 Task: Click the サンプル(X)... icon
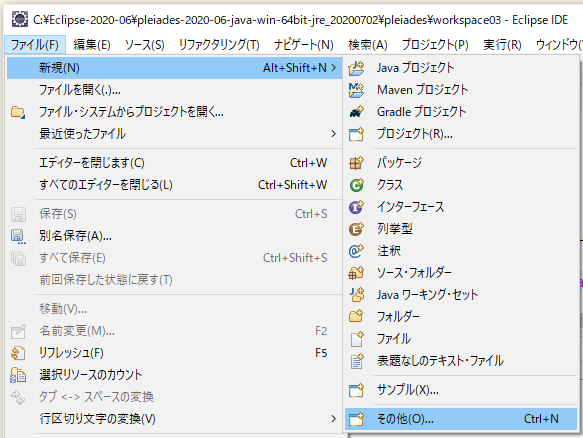point(357,390)
